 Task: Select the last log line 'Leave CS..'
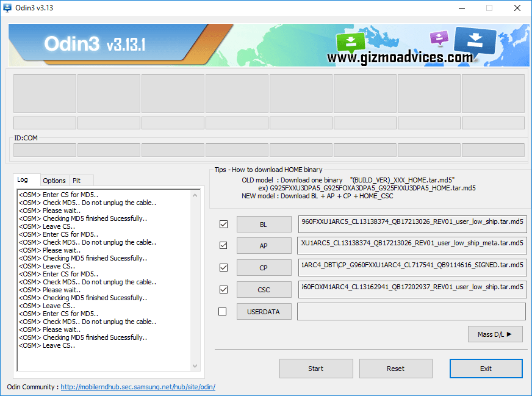click(x=47, y=345)
